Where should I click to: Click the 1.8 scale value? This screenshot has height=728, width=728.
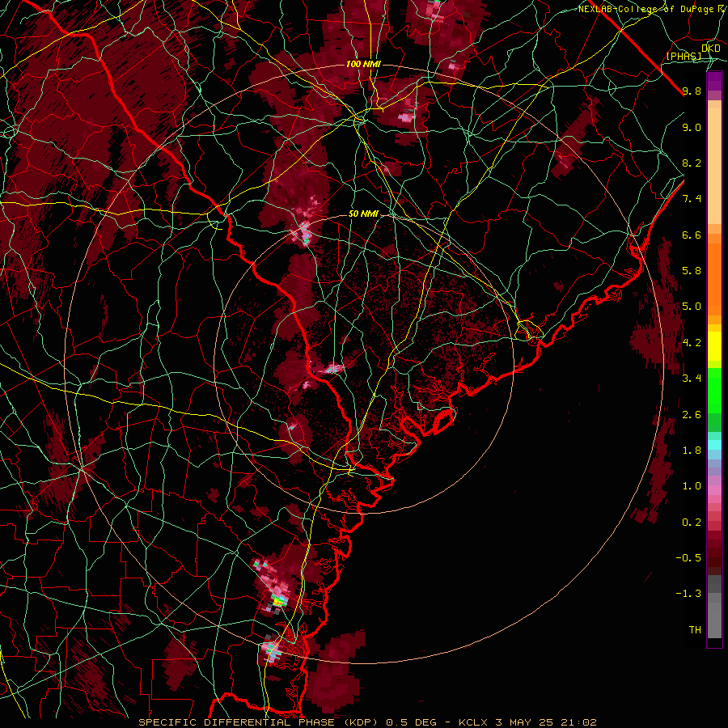[692, 451]
